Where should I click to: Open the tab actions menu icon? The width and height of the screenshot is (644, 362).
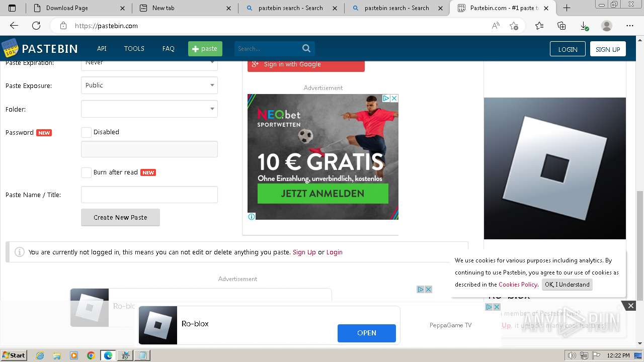(x=12, y=8)
